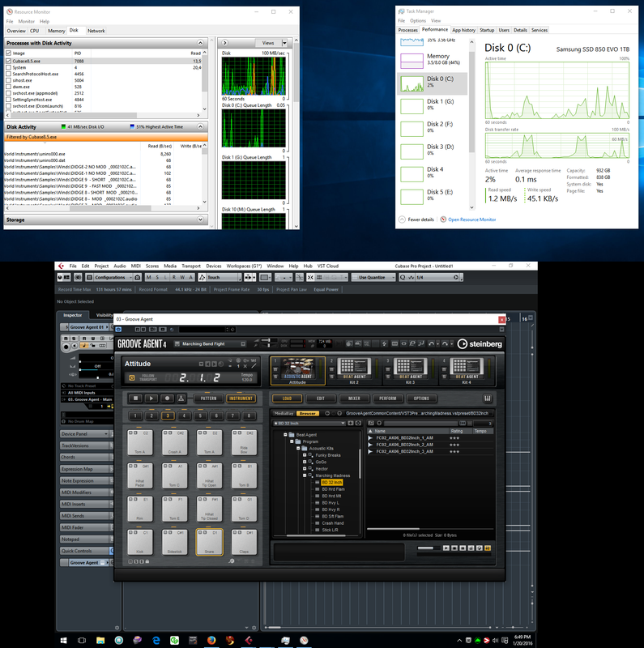Arm the Groove Agent pattern record button
644x648 pixels.
(167, 399)
